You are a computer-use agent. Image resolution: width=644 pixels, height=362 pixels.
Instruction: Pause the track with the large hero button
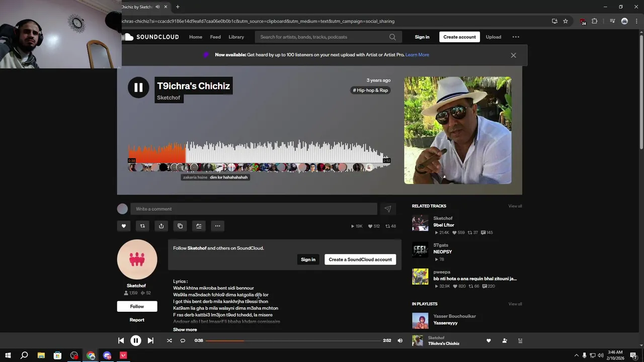click(x=138, y=87)
